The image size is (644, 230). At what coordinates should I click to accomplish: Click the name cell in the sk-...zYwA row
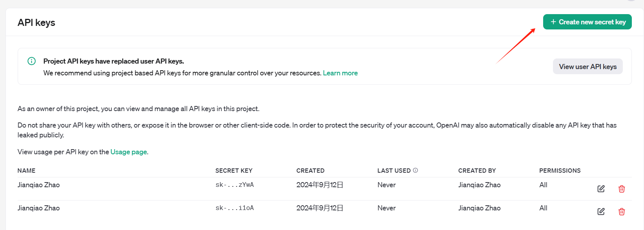pyautogui.click(x=38, y=185)
